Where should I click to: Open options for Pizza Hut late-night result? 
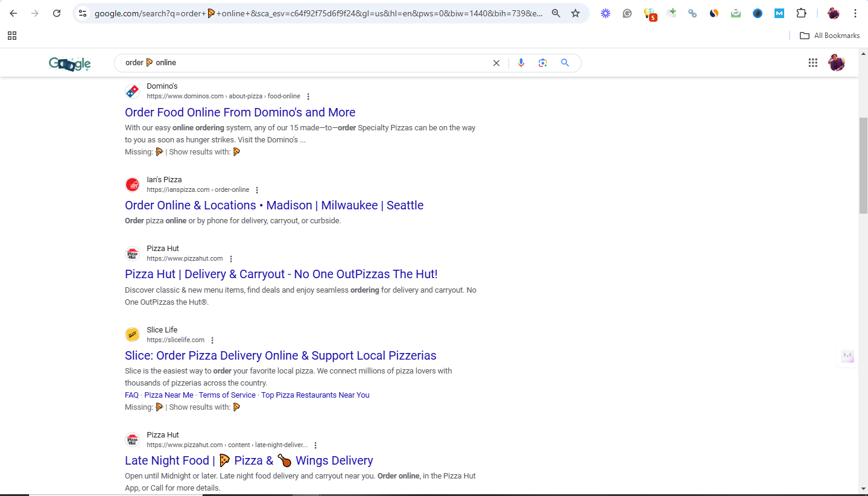[x=315, y=445]
